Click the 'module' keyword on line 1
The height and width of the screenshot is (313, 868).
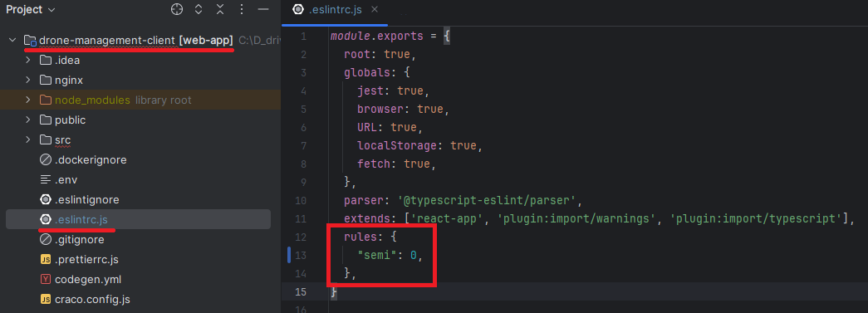pyautogui.click(x=350, y=37)
